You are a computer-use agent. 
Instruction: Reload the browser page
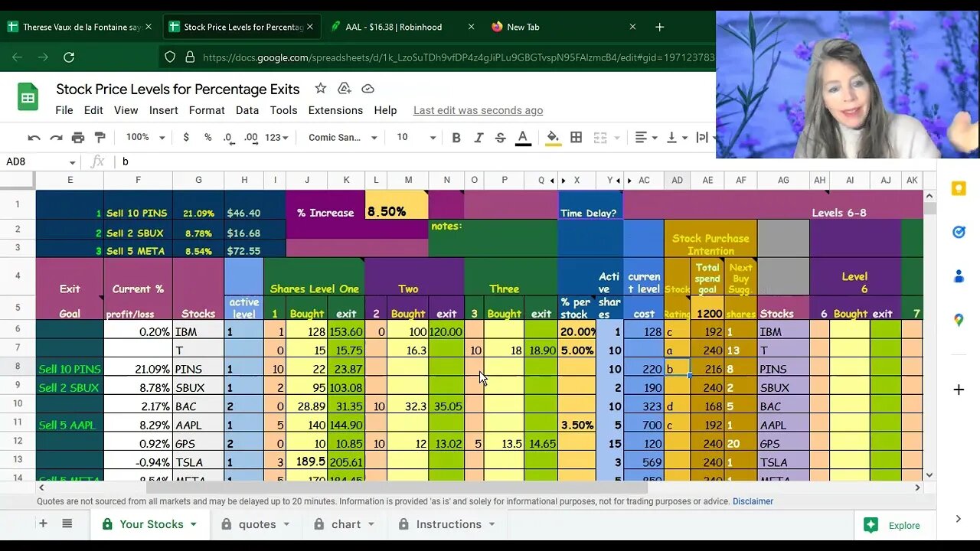click(x=69, y=57)
